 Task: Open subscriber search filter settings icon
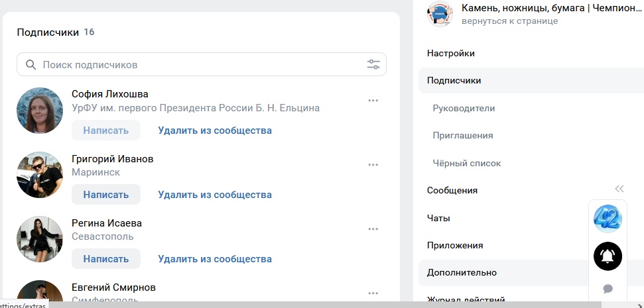(x=373, y=65)
